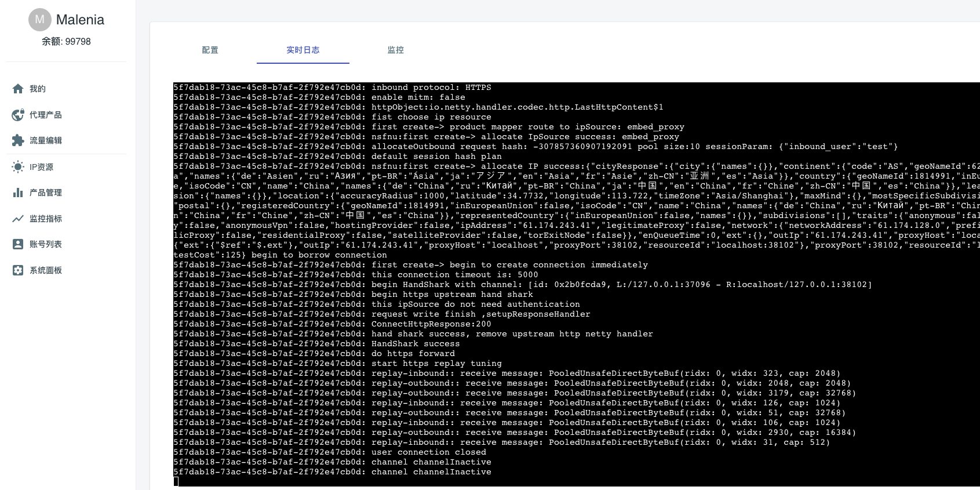The height and width of the screenshot is (490, 980).
Task: Click log line 'request write finish ,setupResponseHandler'
Action: tap(382, 314)
